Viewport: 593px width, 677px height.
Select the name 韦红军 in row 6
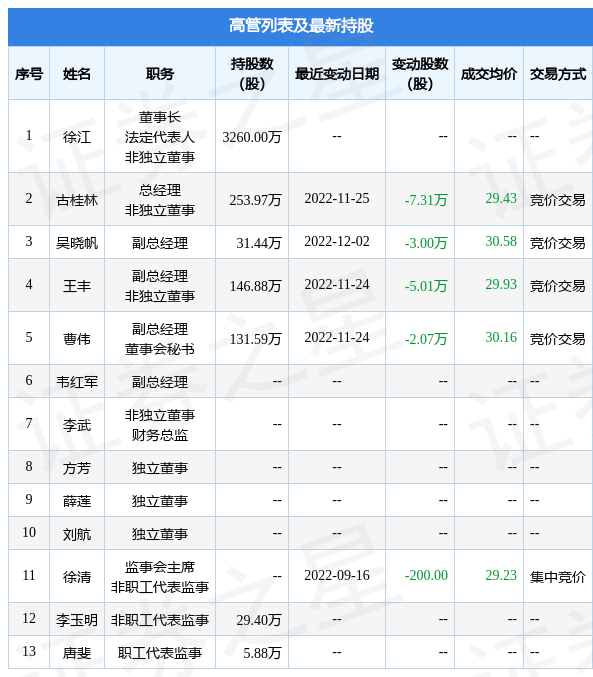[x=77, y=382]
